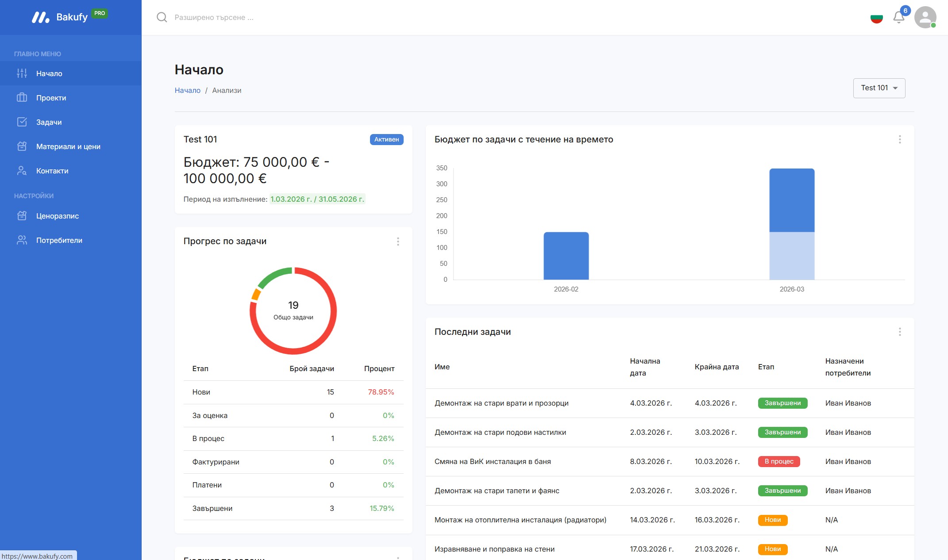The width and height of the screenshot is (948, 560).
Task: Click the execution period date range
Action: tap(317, 199)
